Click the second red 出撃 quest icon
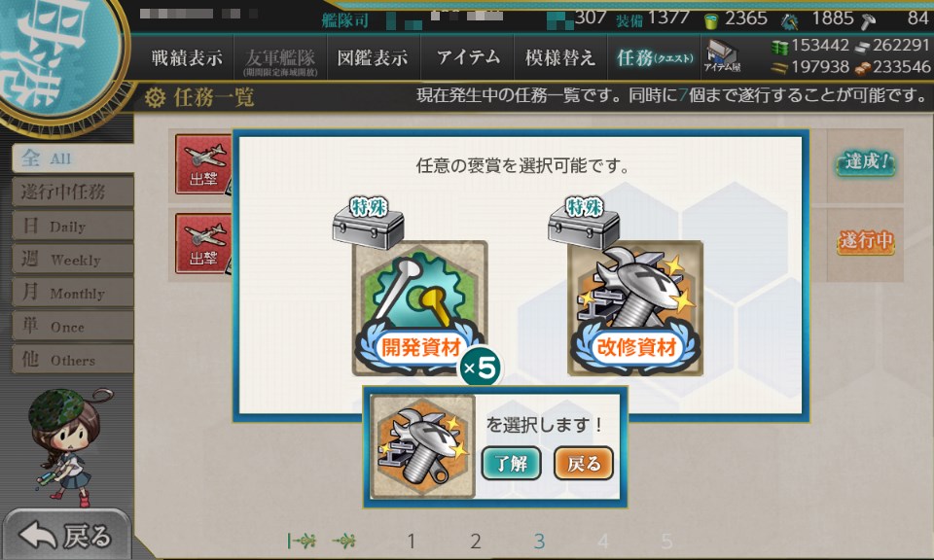Viewport: 934px width, 560px height. coord(203,243)
